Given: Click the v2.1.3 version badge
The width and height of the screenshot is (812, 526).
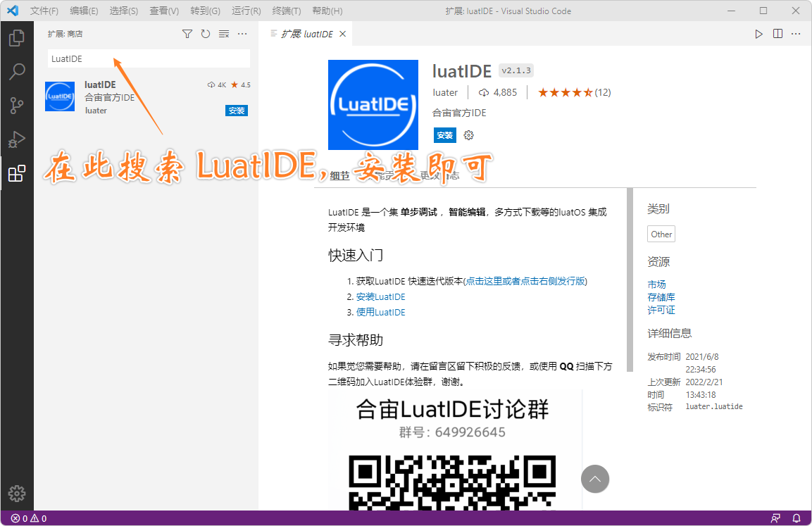Looking at the screenshot, I should pos(516,70).
